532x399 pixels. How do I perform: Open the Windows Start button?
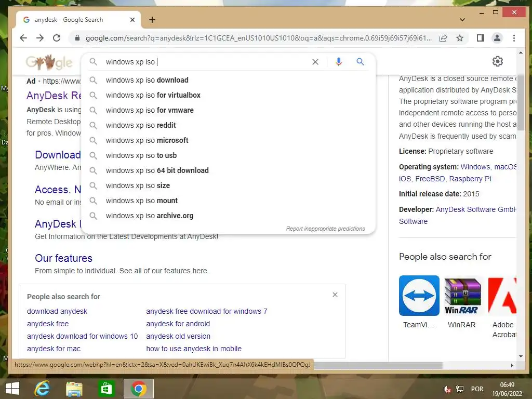[x=12, y=389]
